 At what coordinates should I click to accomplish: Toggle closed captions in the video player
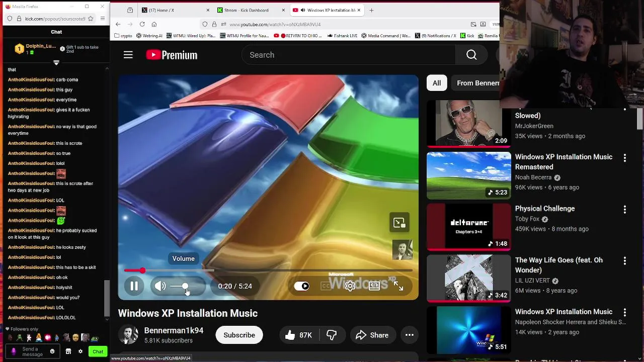[326, 286]
